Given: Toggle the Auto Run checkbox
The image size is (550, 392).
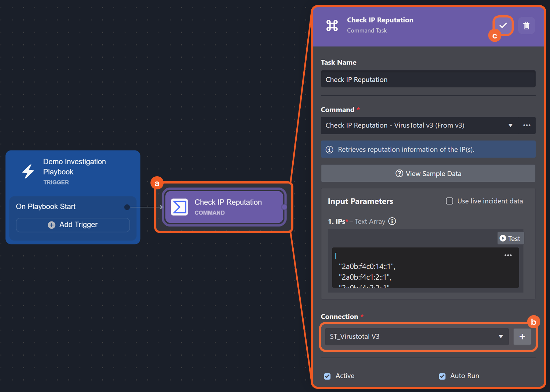Looking at the screenshot, I should pyautogui.click(x=442, y=376).
